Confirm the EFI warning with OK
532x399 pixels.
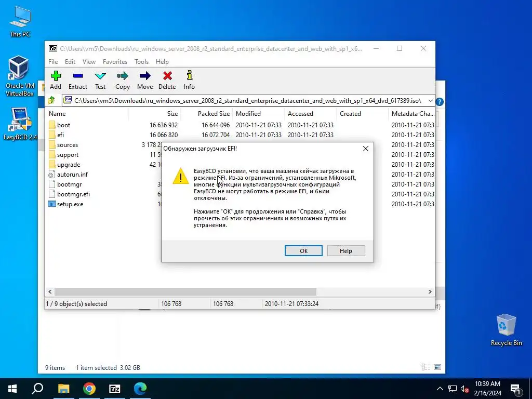(x=303, y=251)
